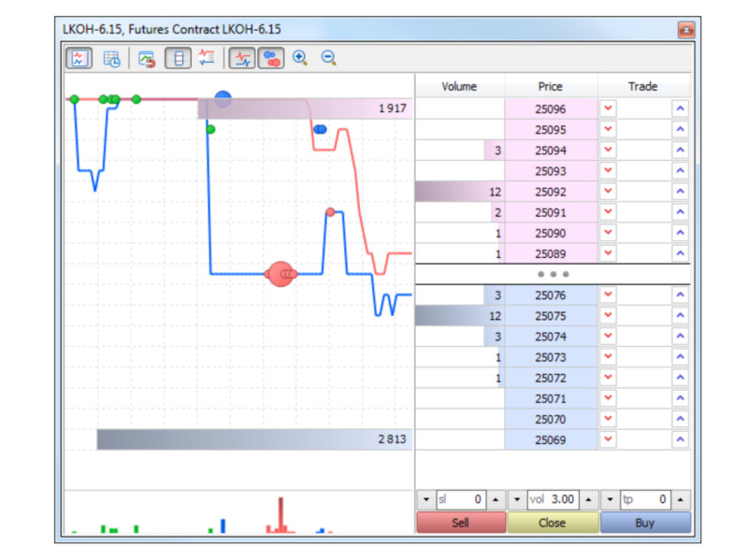Click red sell arrow at price 25090

click(608, 233)
